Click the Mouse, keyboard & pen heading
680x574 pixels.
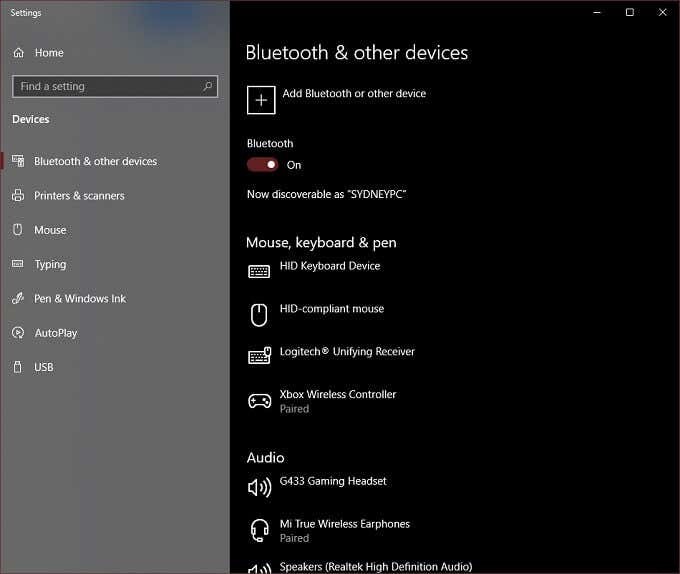click(321, 243)
